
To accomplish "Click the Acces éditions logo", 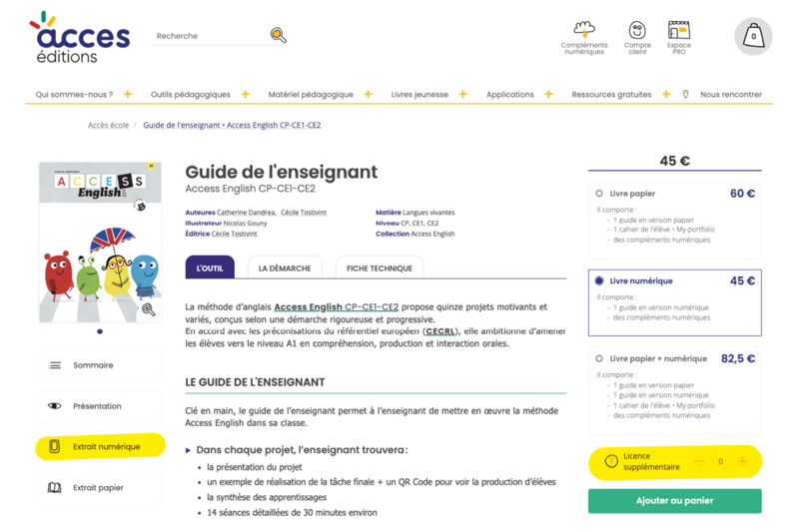I will tap(80, 38).
